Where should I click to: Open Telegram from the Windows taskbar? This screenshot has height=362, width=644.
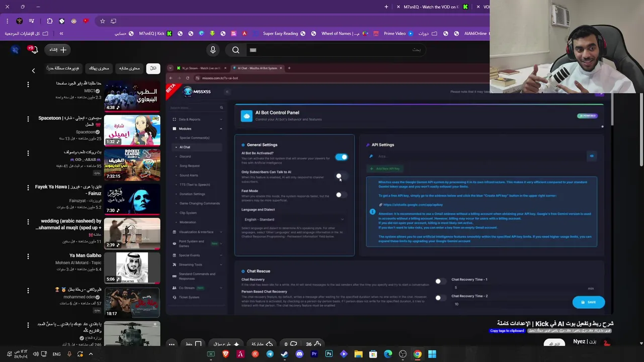pyautogui.click(x=270, y=354)
